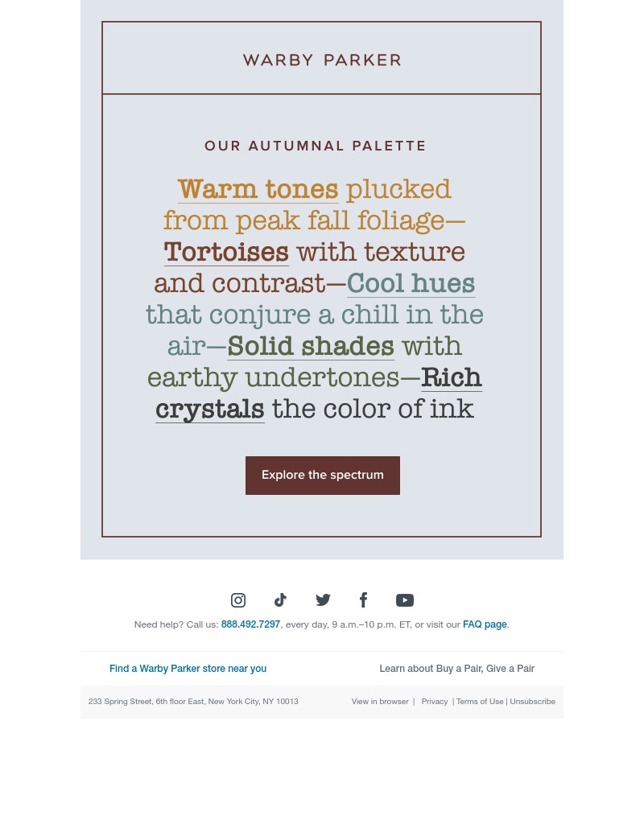Screen dimensions: 644x824
Task: Open View in browser link
Action: pyautogui.click(x=380, y=702)
